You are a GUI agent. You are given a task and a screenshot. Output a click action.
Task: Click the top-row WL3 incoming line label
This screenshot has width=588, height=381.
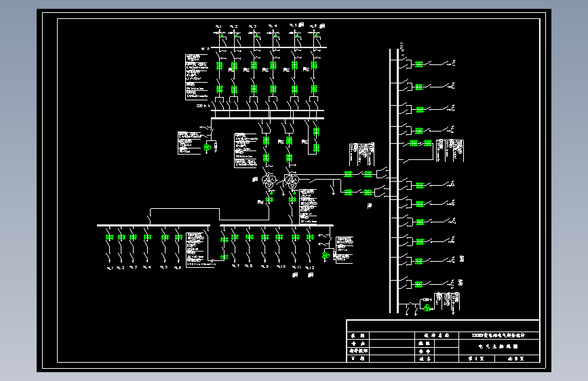253,26
